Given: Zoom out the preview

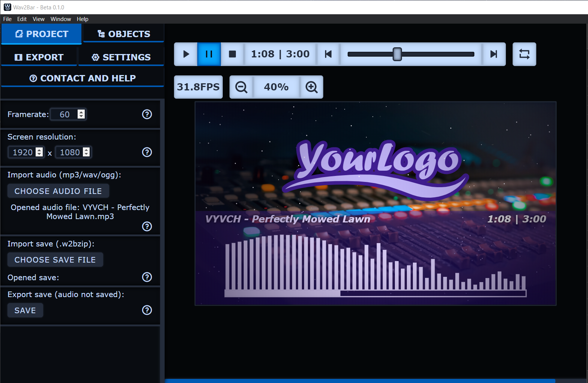Looking at the screenshot, I should pos(241,87).
